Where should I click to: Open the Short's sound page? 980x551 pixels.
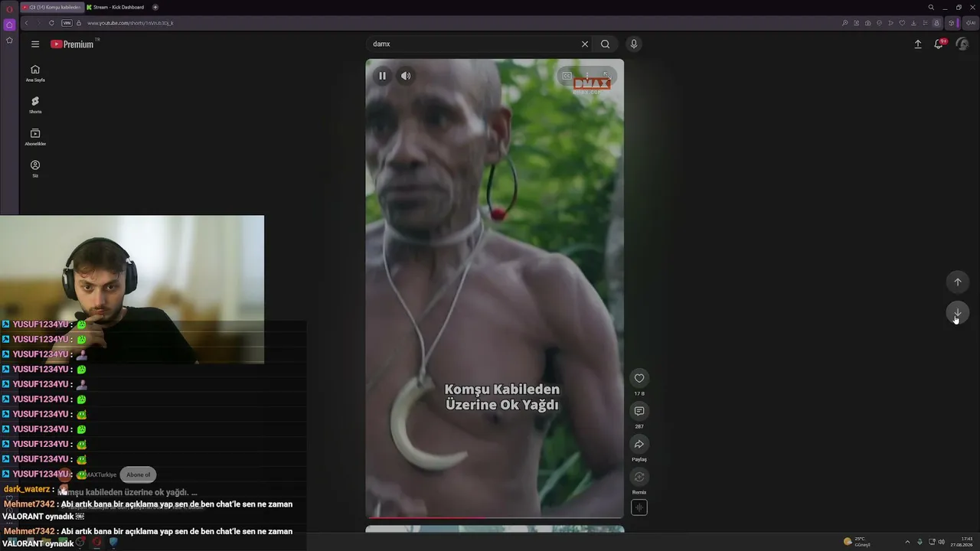(x=639, y=507)
